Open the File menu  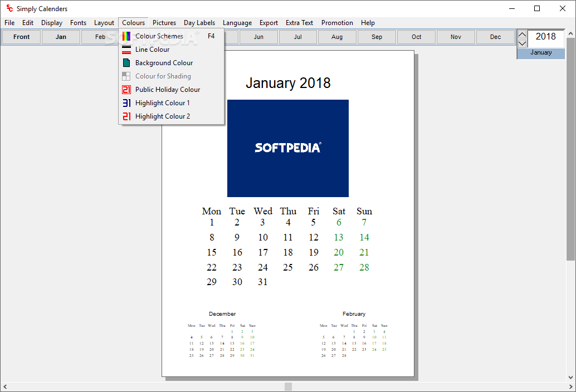[x=9, y=23]
